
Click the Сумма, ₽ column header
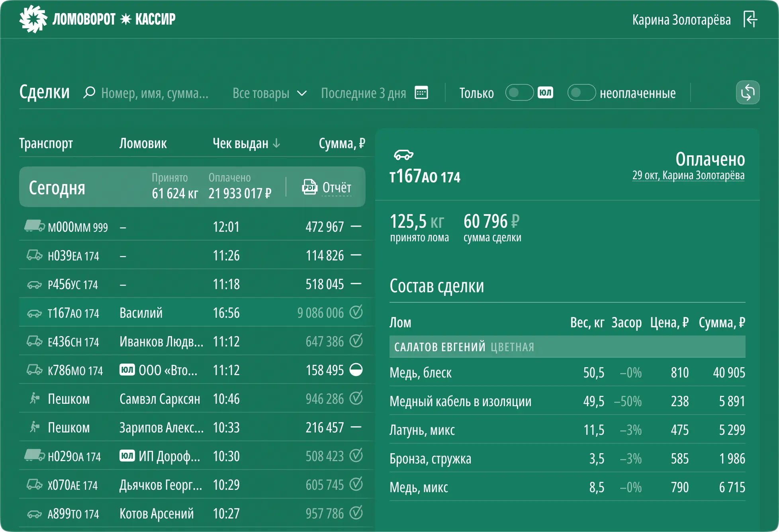342,143
